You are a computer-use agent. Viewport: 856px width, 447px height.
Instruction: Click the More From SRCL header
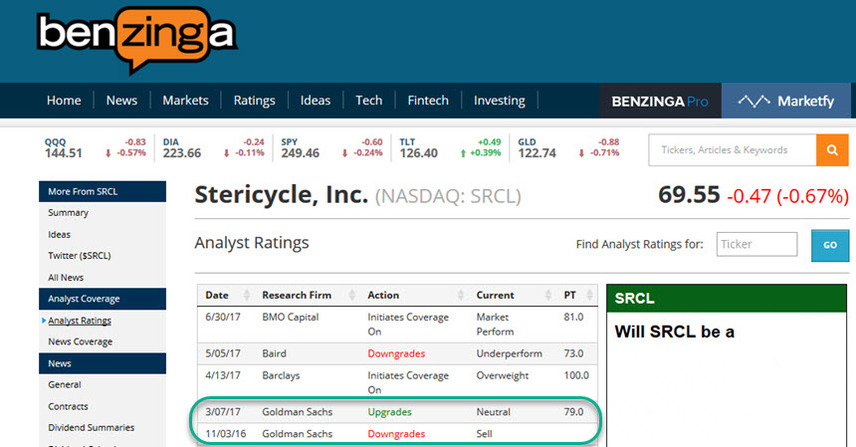click(x=103, y=192)
